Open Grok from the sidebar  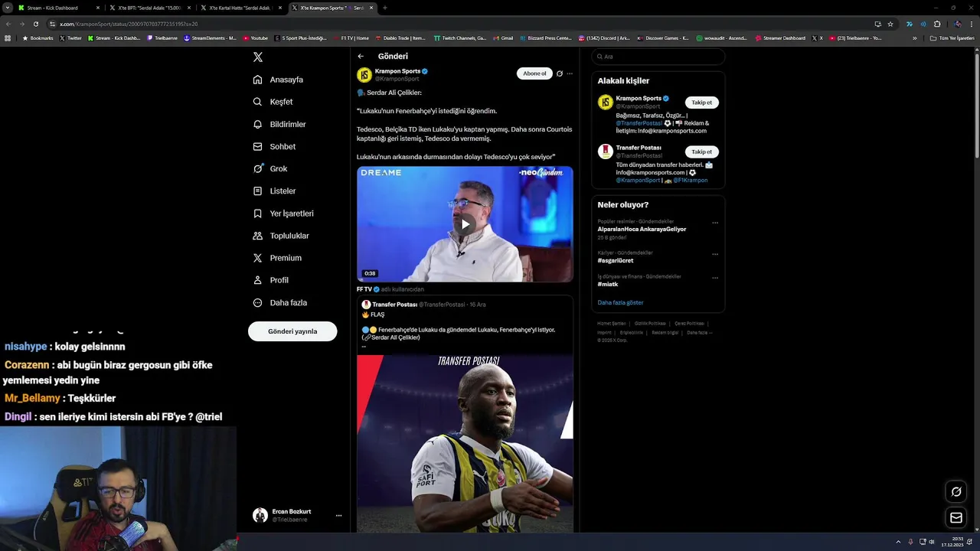point(270,168)
